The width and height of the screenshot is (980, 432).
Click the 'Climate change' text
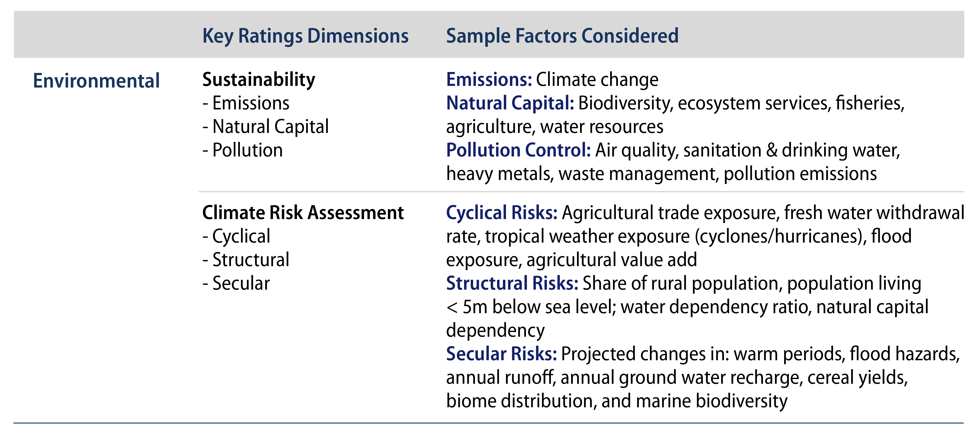coord(597,80)
